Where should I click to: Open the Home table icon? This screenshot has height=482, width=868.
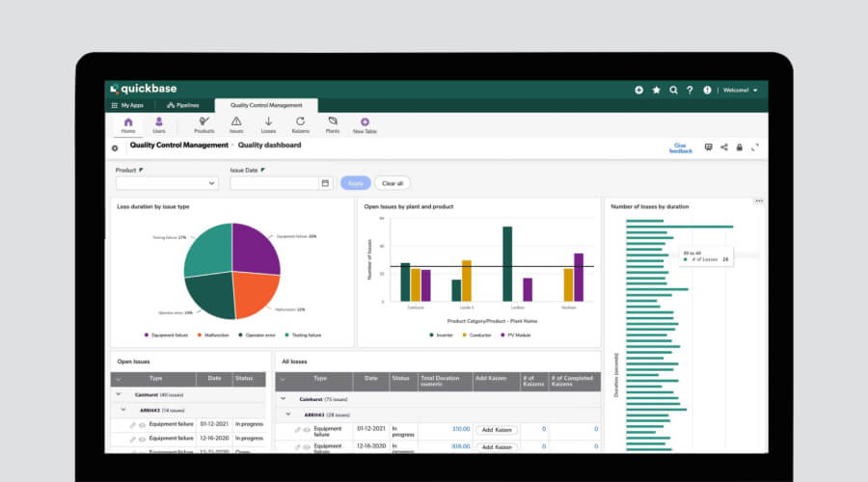pos(128,125)
